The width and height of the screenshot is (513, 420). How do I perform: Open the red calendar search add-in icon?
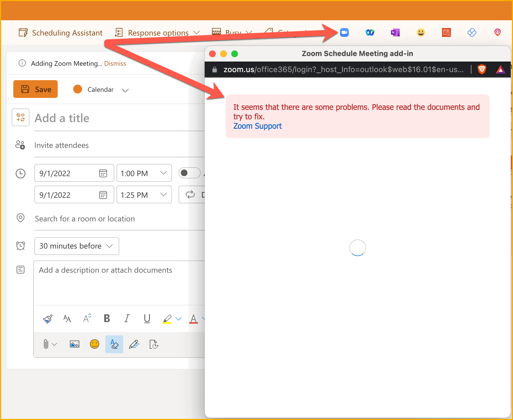point(446,33)
